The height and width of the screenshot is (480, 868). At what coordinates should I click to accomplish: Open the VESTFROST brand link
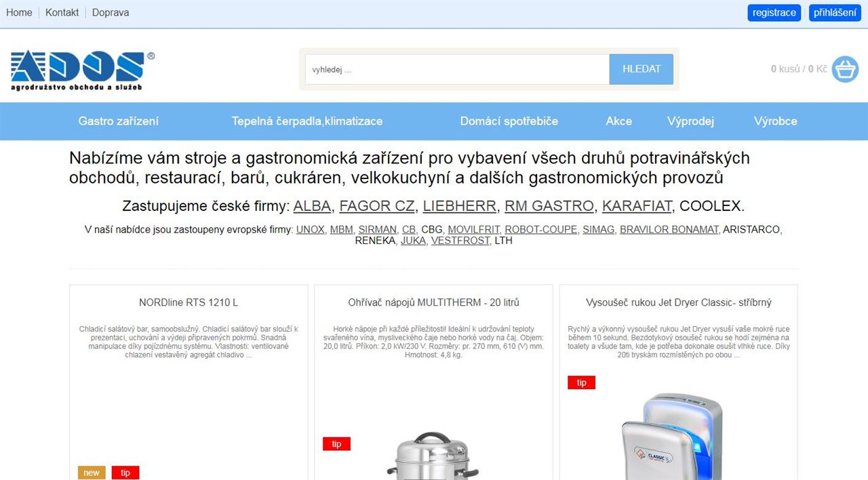(460, 241)
